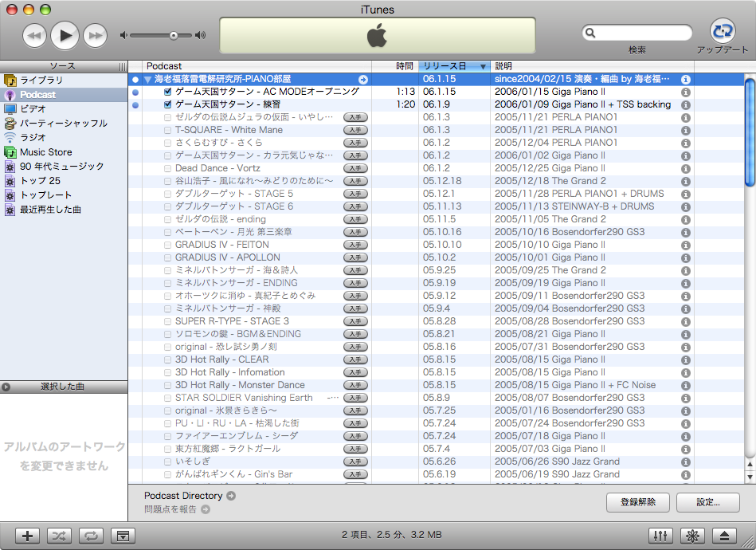Click info icon for 2005/12/18 The Grand 2 row

(686, 182)
